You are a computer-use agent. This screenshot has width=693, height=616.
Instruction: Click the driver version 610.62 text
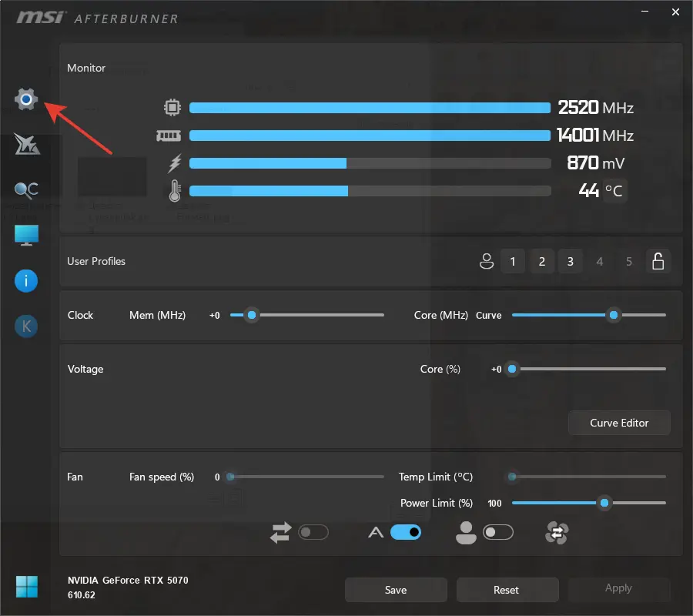click(x=82, y=595)
